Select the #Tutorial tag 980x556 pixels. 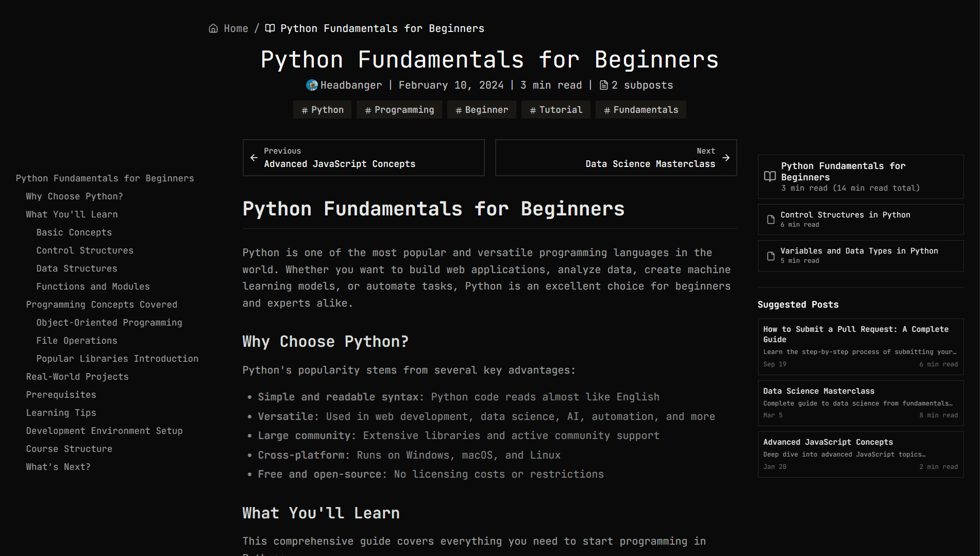tap(556, 110)
